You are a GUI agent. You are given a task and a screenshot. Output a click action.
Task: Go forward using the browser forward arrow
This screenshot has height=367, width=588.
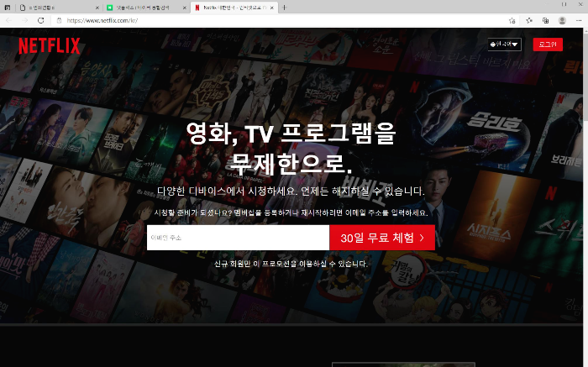tap(24, 20)
